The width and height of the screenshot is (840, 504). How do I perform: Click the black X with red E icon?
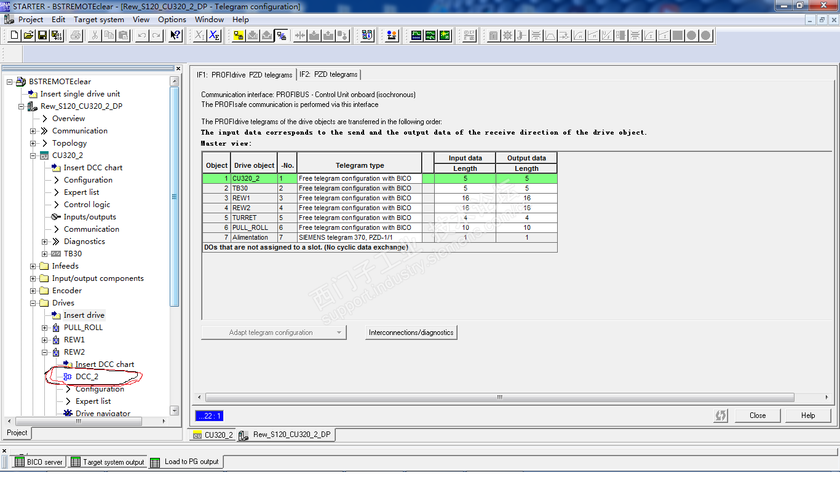pos(214,36)
